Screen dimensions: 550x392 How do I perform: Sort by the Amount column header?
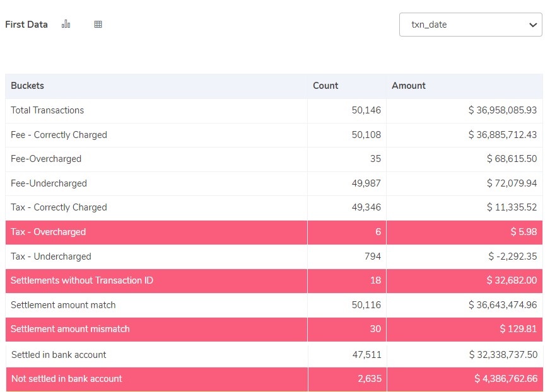coord(408,86)
